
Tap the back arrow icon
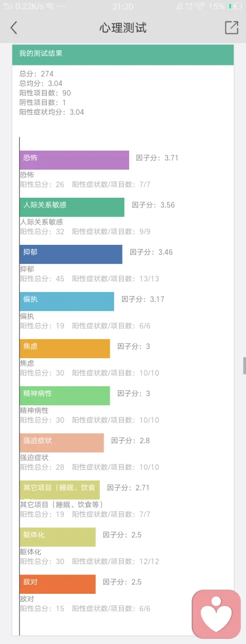(14, 28)
